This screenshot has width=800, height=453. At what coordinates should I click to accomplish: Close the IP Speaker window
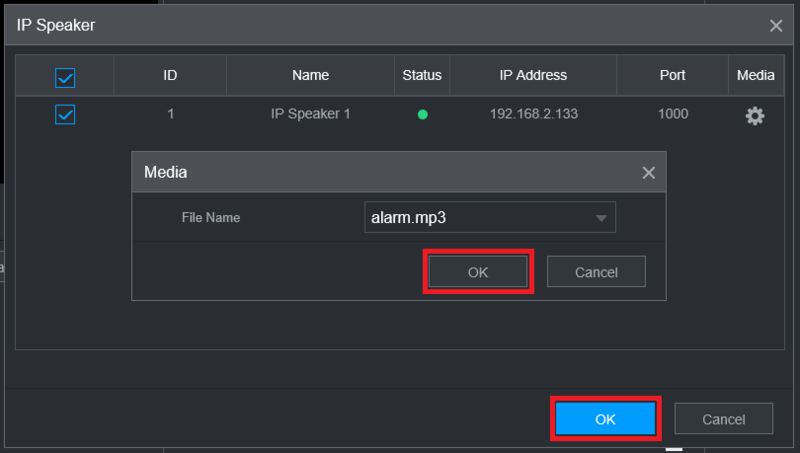point(776,26)
